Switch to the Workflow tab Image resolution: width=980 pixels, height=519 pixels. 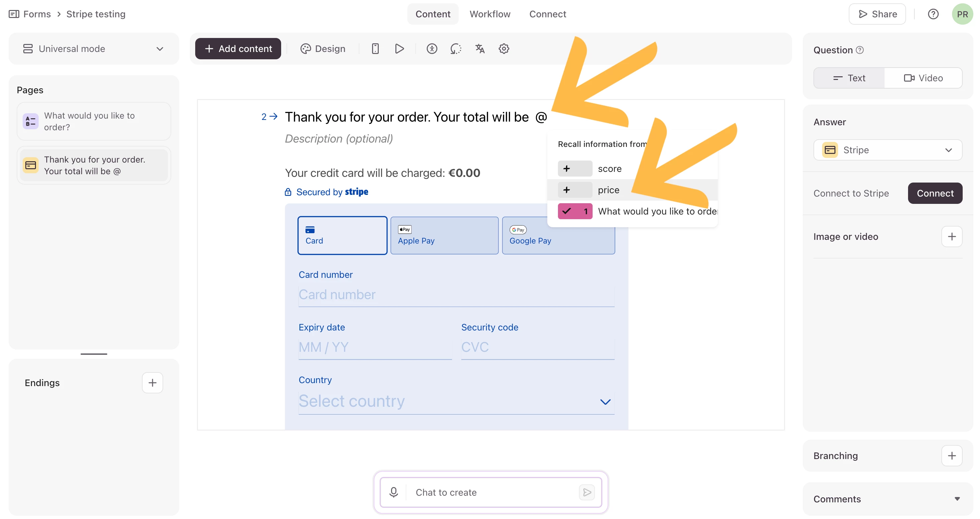click(490, 14)
